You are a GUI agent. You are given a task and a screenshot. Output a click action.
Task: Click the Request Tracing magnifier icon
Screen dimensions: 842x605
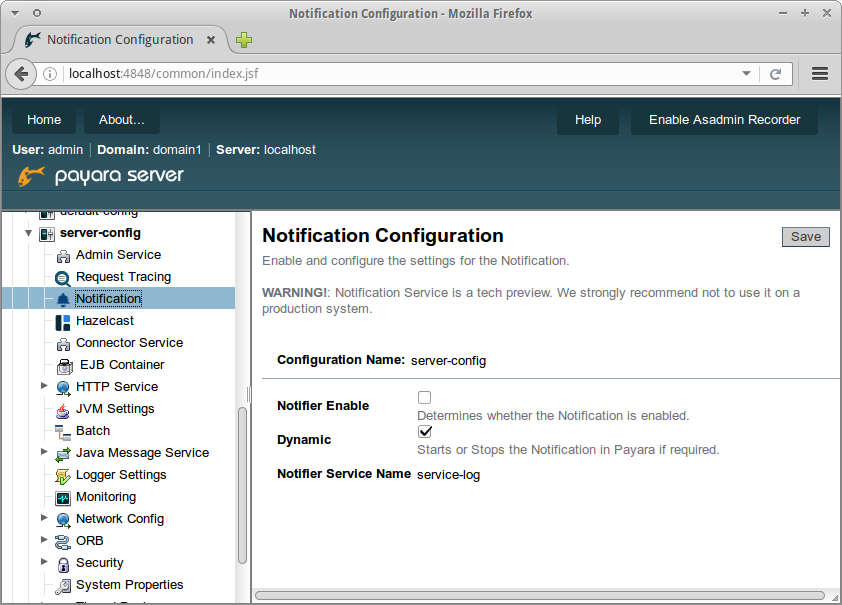62,277
